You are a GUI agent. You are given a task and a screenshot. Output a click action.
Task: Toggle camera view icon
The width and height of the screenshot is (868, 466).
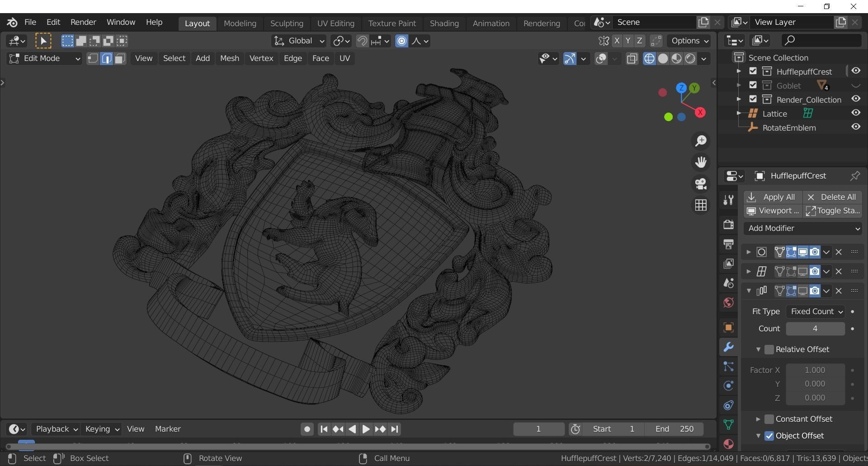(701, 184)
